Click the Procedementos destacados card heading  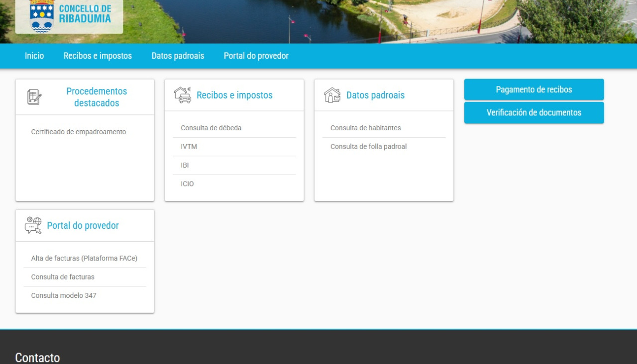coord(97,97)
